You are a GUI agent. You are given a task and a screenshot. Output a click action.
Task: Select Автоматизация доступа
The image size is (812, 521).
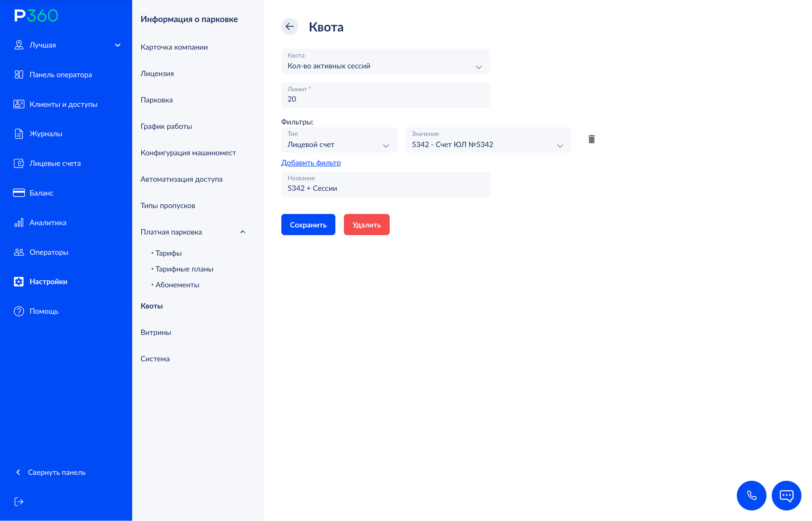coord(181,179)
